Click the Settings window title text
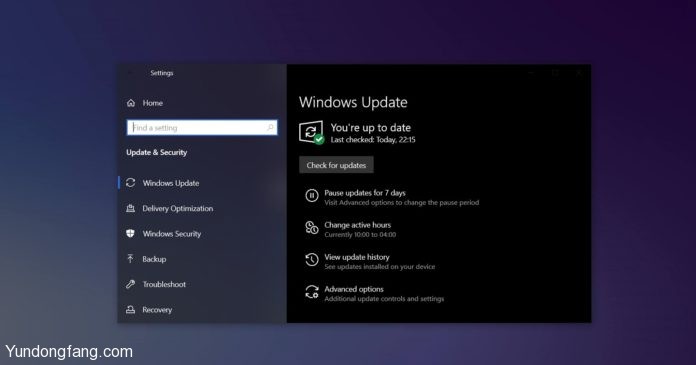Viewport: 696px width, 365px height. [x=162, y=73]
